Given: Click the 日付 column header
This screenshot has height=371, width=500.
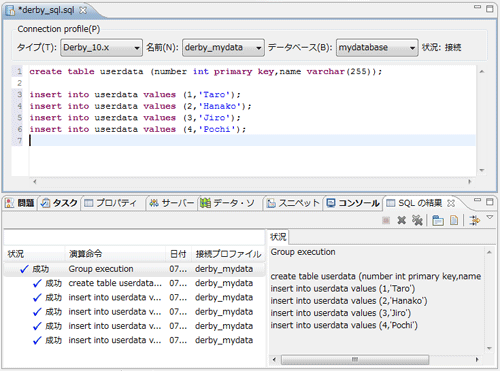Looking at the screenshot, I should point(178,254).
